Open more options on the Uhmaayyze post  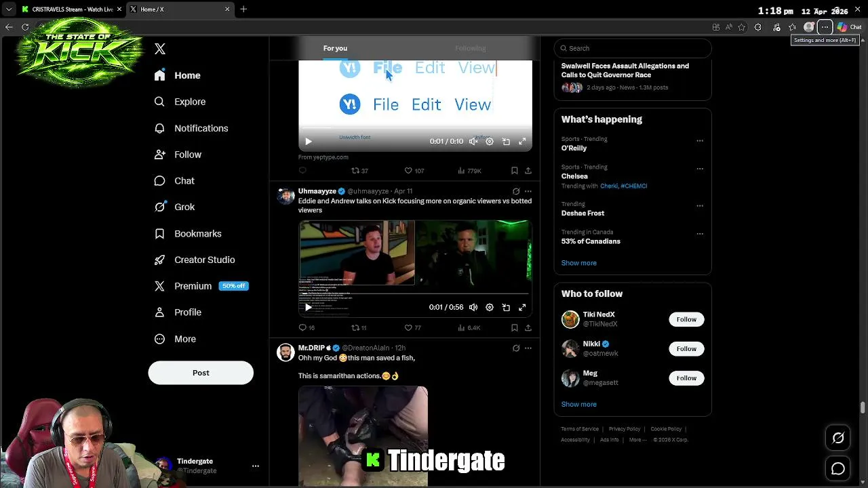click(x=528, y=191)
